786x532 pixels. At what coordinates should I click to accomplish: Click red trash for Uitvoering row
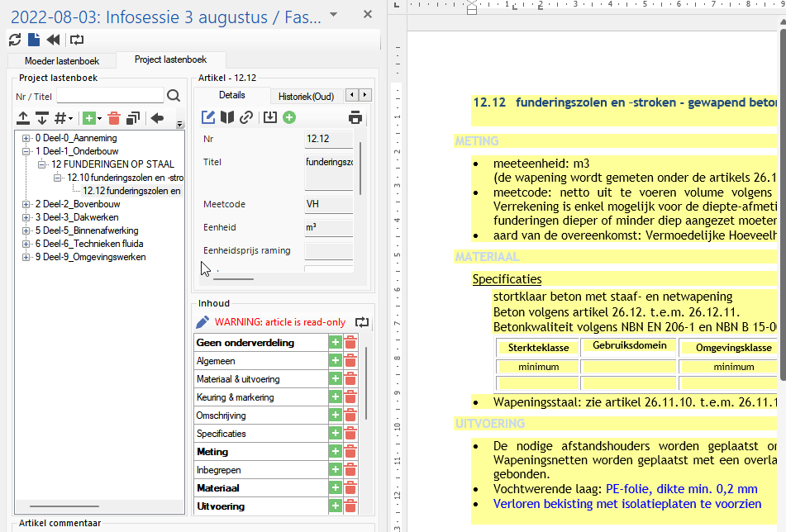350,506
